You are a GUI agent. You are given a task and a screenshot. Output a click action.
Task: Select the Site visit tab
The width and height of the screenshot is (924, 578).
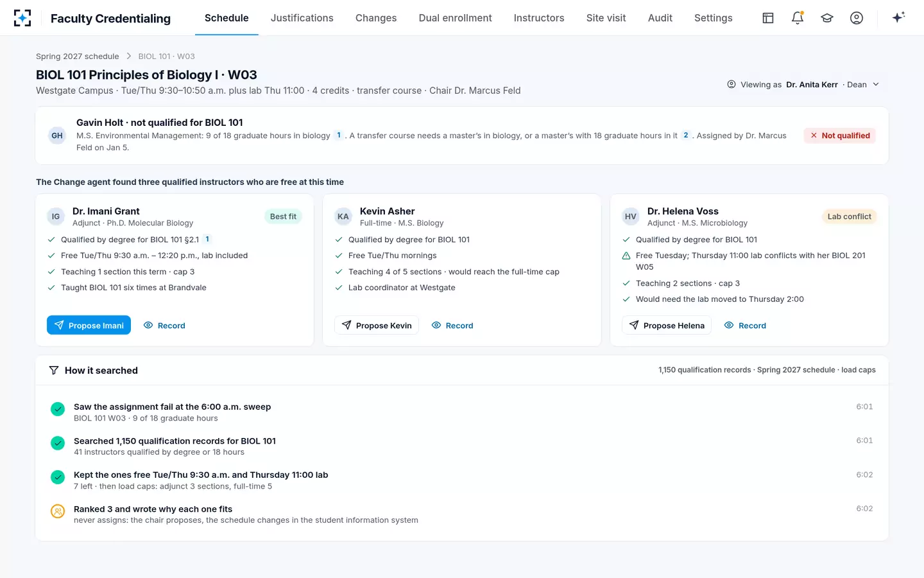tap(606, 18)
